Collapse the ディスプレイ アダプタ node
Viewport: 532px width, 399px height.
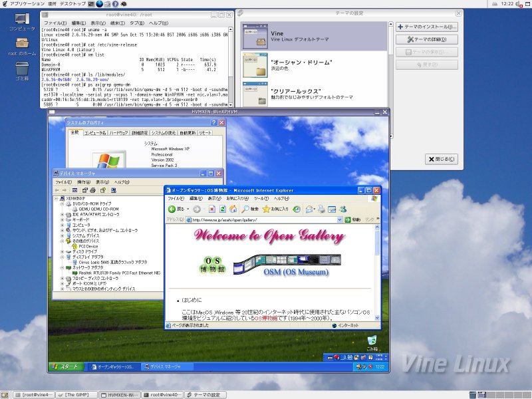point(63,257)
